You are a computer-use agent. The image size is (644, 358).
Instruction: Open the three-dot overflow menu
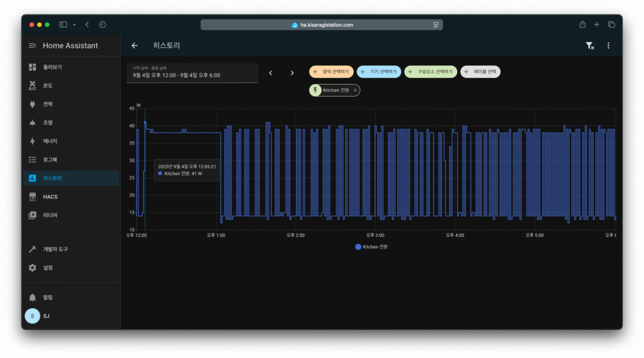tap(608, 46)
